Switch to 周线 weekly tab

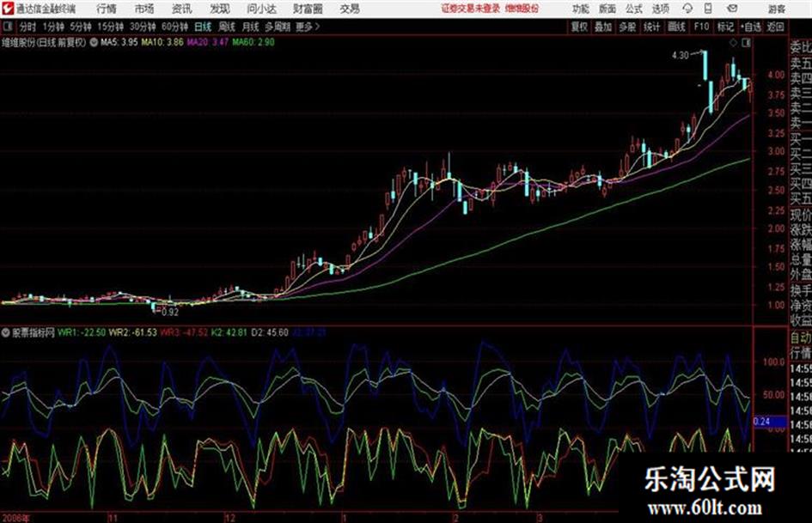tap(226, 27)
